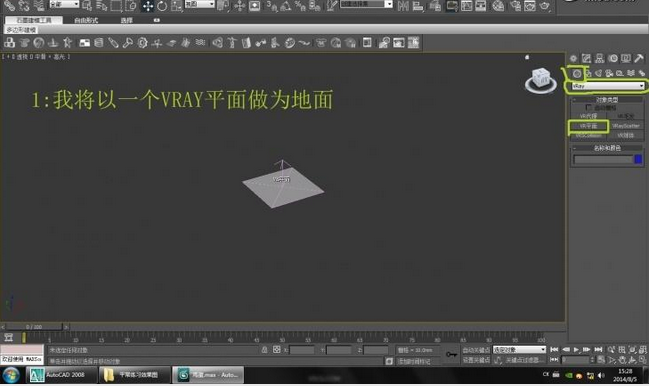This screenshot has width=649, height=386.
Task: Click the Select and Link chain icon
Action: [9, 5]
